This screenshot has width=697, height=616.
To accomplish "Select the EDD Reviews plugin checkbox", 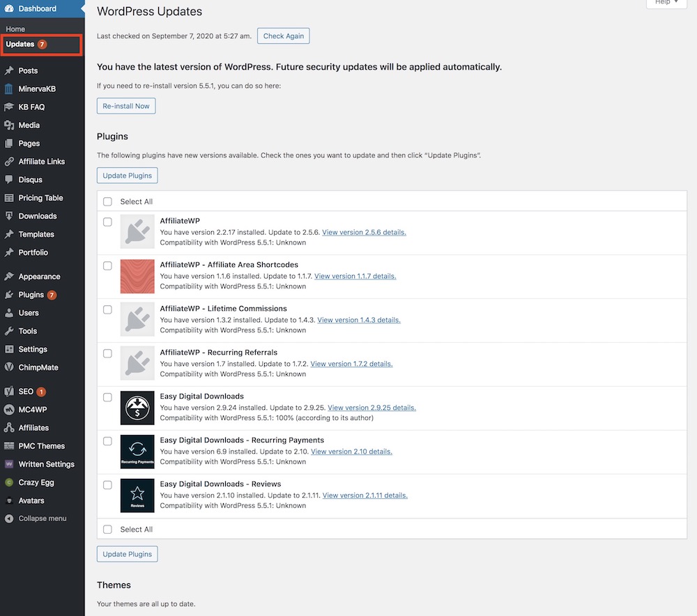I will pyautogui.click(x=107, y=485).
